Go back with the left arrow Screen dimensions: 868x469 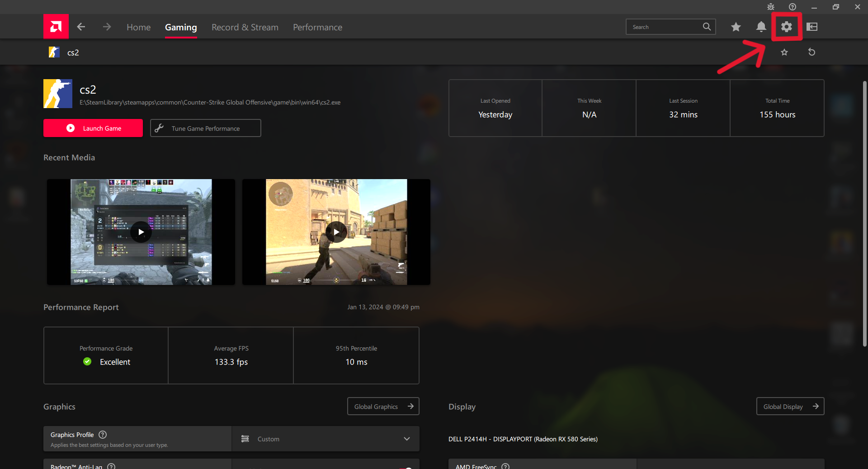[81, 27]
